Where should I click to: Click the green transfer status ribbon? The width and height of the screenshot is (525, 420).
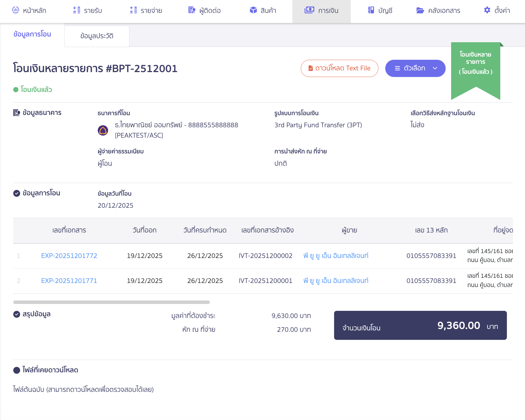click(x=476, y=66)
